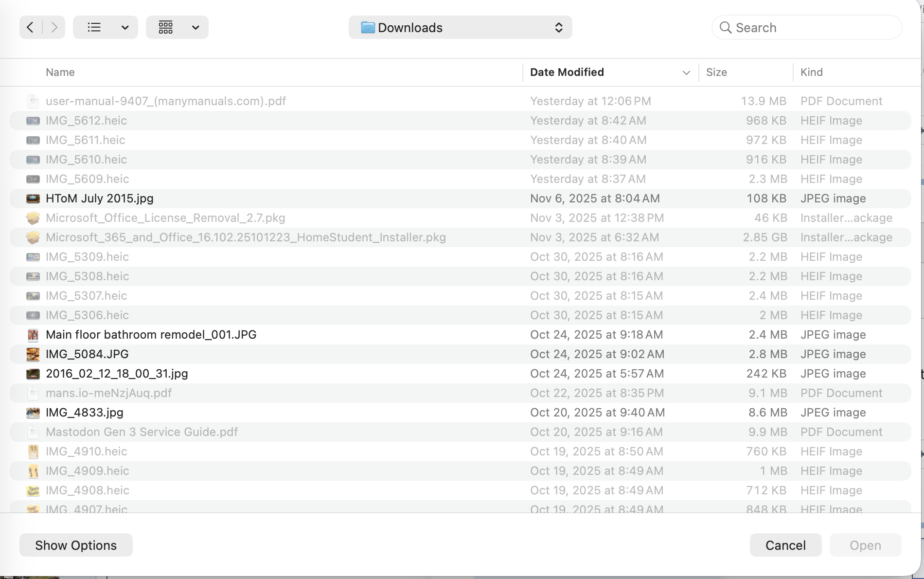Viewport: 924px width, 579px height.
Task: Click the folder icon in the Downloads selector
Action: click(x=369, y=27)
